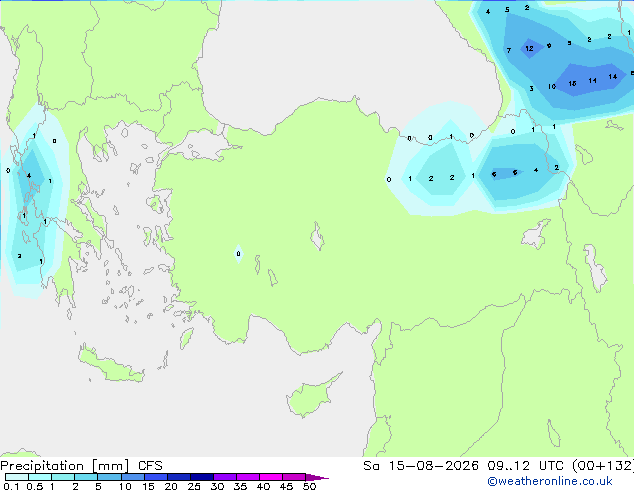Click the legend arrow tip above 50
The image size is (634, 490).
pyautogui.click(x=317, y=477)
